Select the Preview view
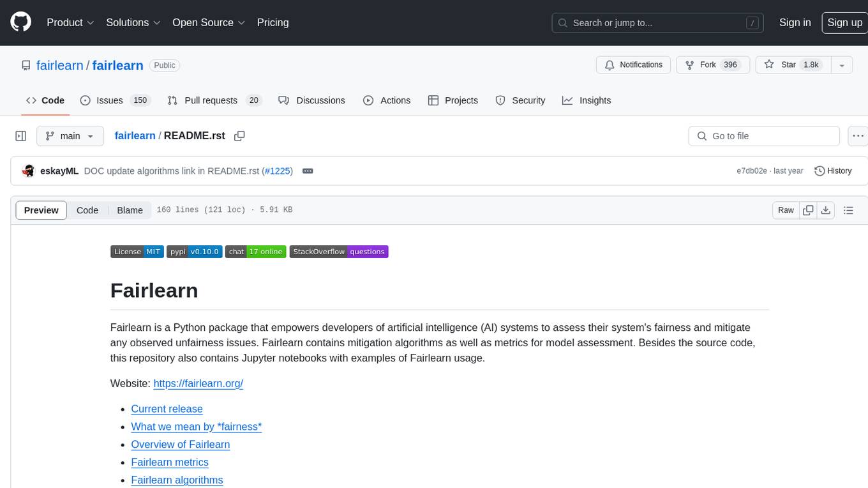The height and width of the screenshot is (488, 868). tap(41, 210)
